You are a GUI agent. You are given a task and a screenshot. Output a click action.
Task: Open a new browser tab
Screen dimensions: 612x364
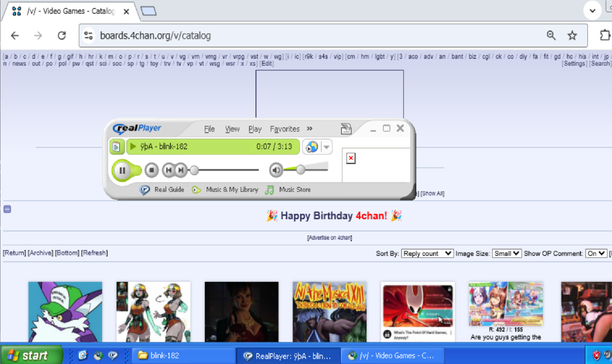point(148,11)
